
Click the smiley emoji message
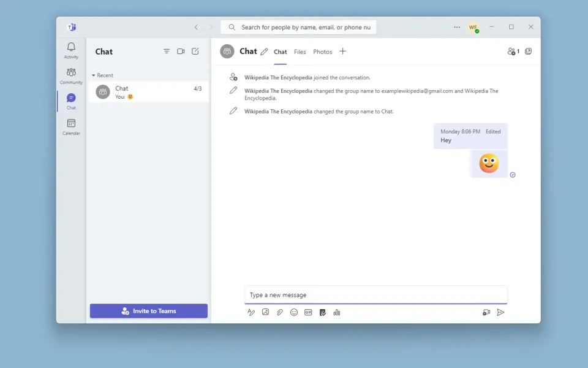[x=489, y=163]
